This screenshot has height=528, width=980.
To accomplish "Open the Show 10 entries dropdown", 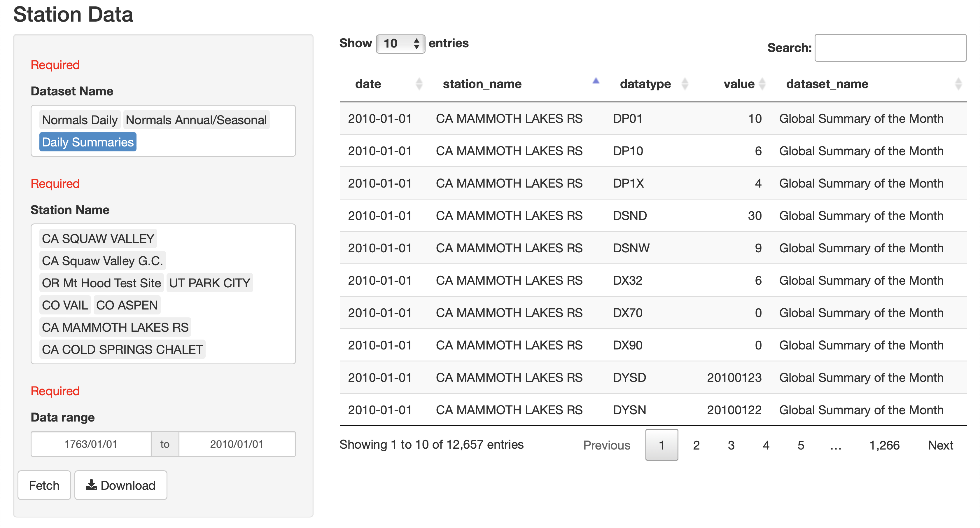I will (400, 43).
